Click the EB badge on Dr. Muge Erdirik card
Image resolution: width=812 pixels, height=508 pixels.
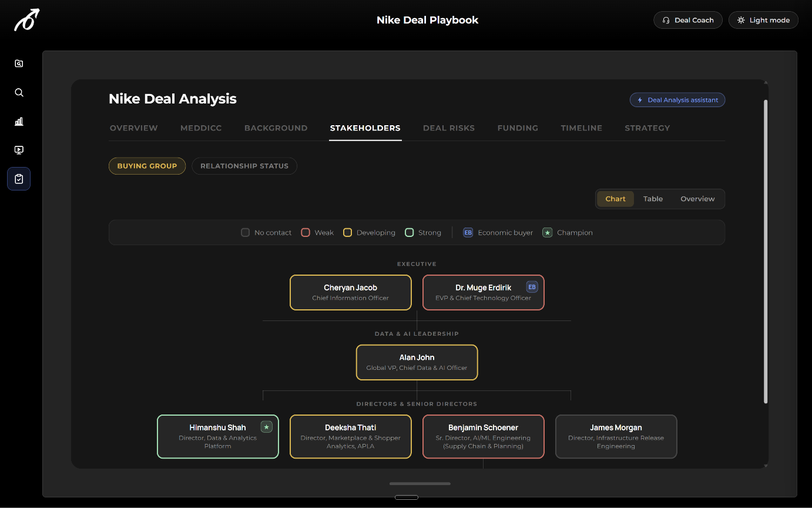point(532,287)
